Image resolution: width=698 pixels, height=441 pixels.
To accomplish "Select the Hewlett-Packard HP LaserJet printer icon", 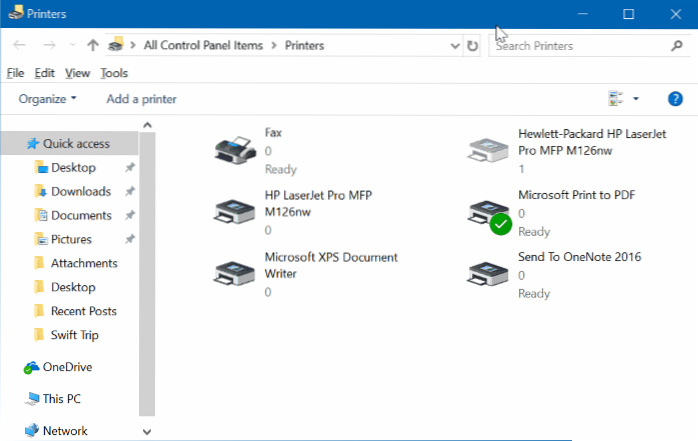I will pyautogui.click(x=488, y=149).
